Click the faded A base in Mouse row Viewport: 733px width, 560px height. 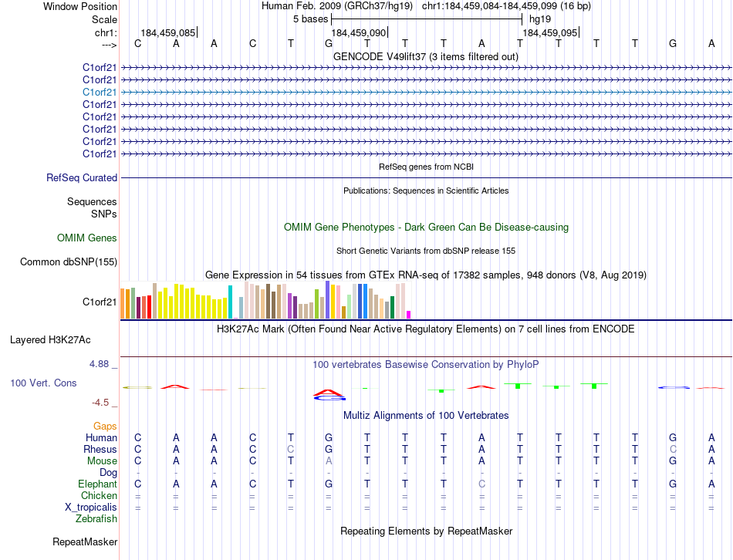click(x=329, y=461)
